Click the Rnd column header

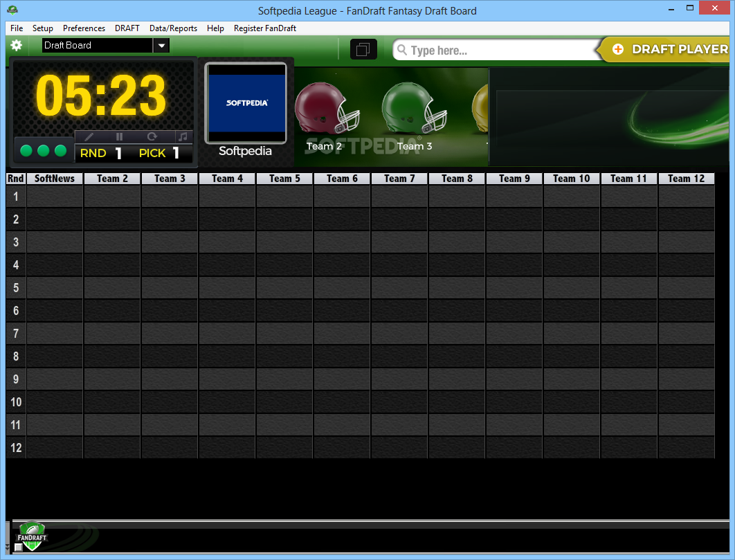15,178
